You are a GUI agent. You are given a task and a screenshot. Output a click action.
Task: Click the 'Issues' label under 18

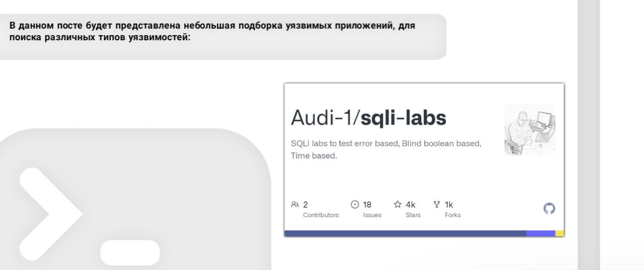coord(372,215)
